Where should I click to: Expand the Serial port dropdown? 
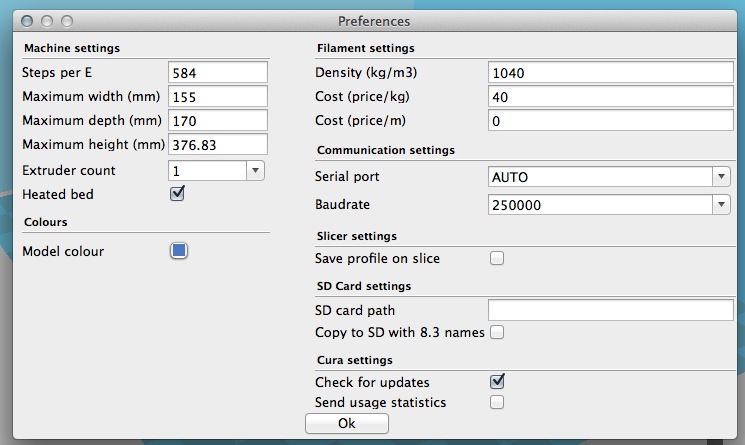720,177
